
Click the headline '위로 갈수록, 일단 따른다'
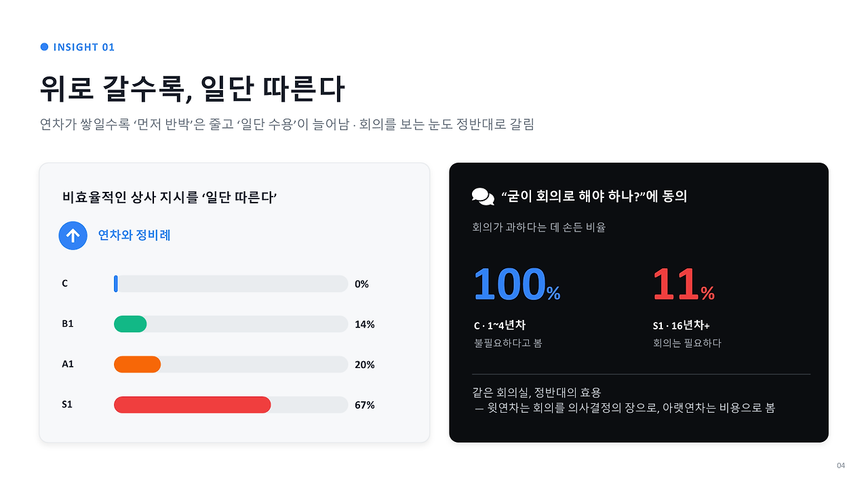193,89
